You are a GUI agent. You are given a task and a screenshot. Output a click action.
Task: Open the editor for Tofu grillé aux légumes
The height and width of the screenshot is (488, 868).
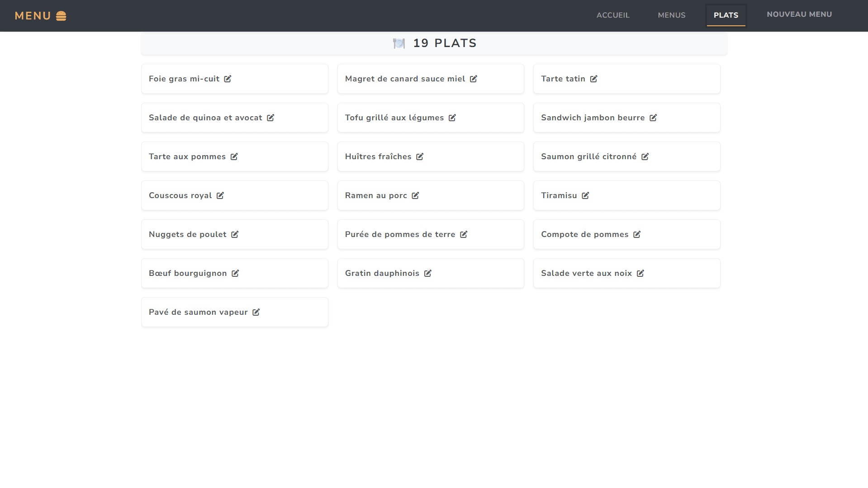click(452, 118)
